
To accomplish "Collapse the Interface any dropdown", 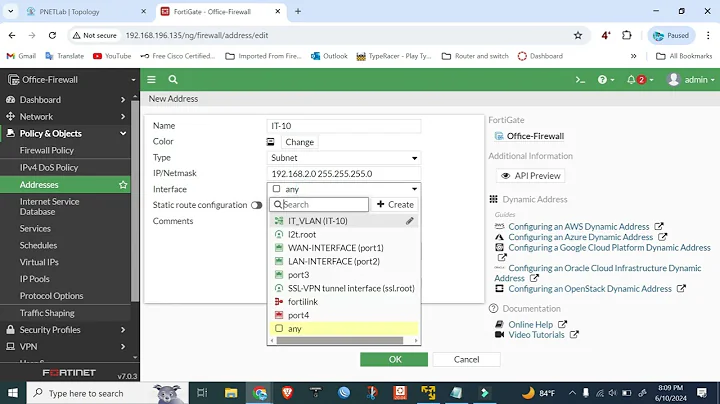I will pyautogui.click(x=343, y=189).
